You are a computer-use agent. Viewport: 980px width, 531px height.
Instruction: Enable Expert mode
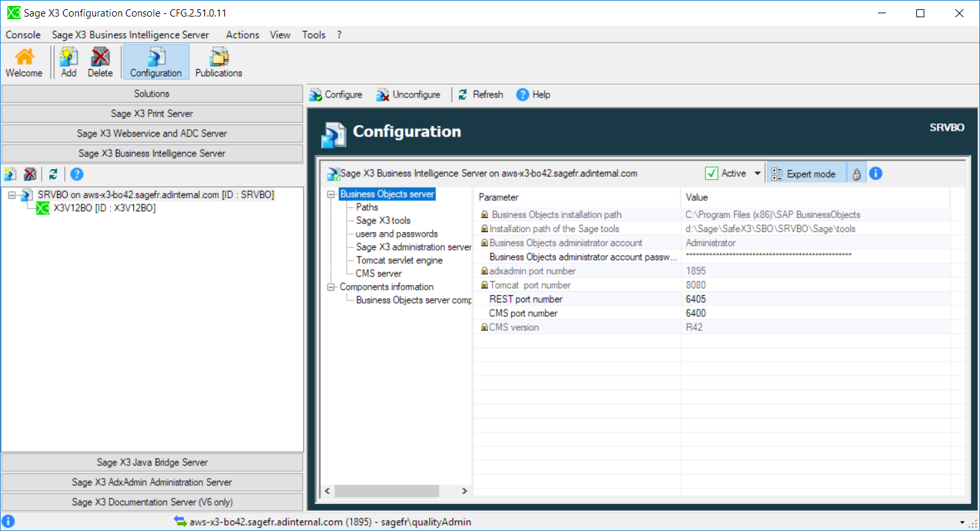pyautogui.click(x=806, y=172)
